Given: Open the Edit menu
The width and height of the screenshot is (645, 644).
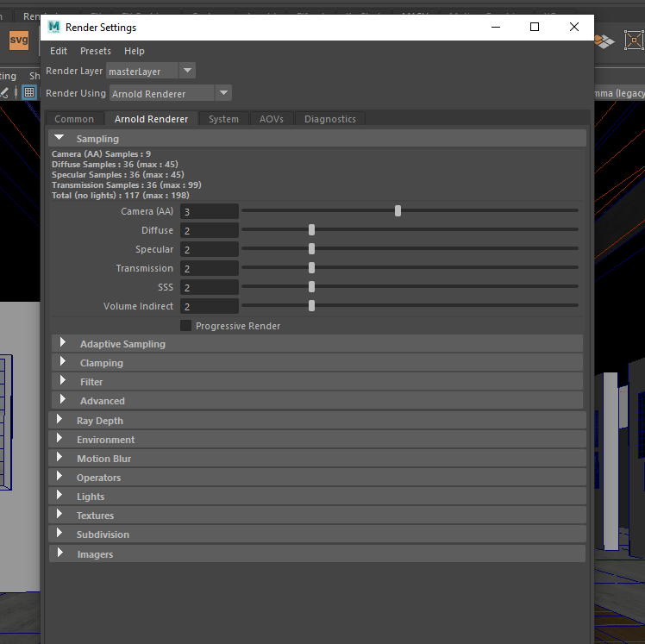Looking at the screenshot, I should pyautogui.click(x=59, y=51).
